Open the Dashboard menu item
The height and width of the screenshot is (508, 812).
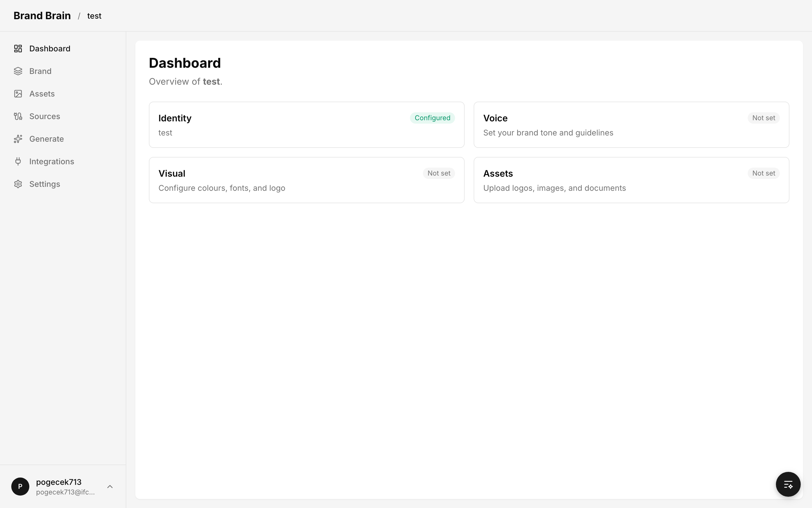63,49
